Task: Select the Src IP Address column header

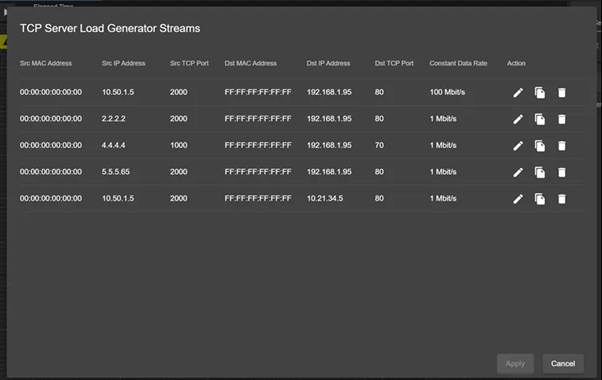Action: [x=123, y=63]
